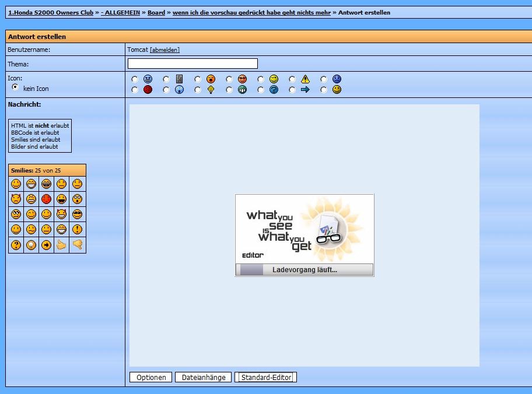Insert the thumbs-up smiley

pyautogui.click(x=61, y=245)
